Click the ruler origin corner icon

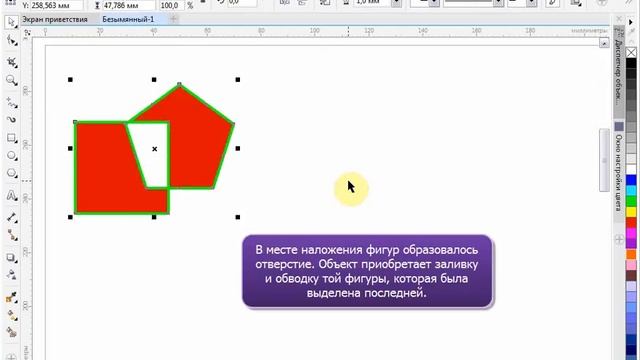tap(27, 33)
